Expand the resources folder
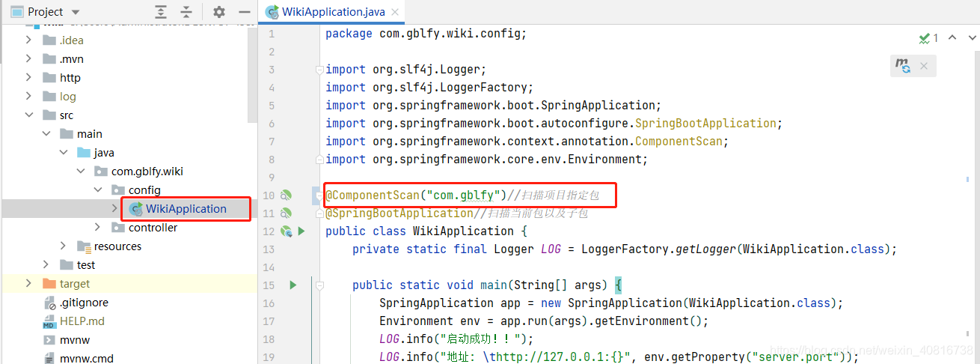 point(63,246)
